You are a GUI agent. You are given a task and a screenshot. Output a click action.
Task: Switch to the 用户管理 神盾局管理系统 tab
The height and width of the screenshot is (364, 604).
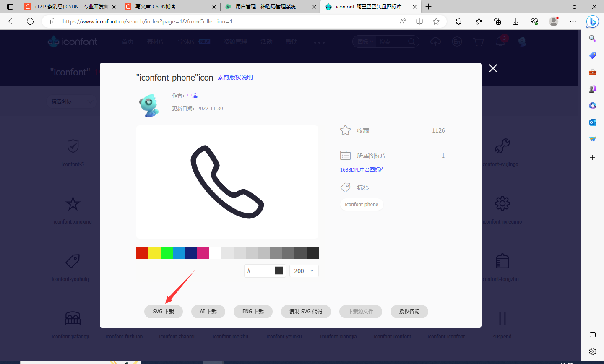click(x=271, y=7)
